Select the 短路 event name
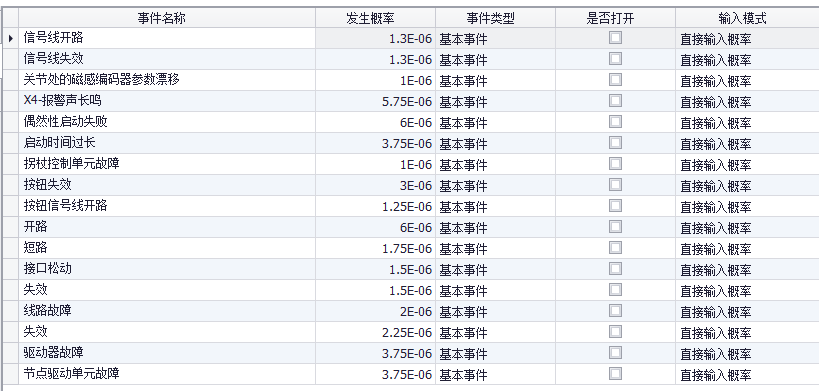The image size is (819, 391). (167, 248)
